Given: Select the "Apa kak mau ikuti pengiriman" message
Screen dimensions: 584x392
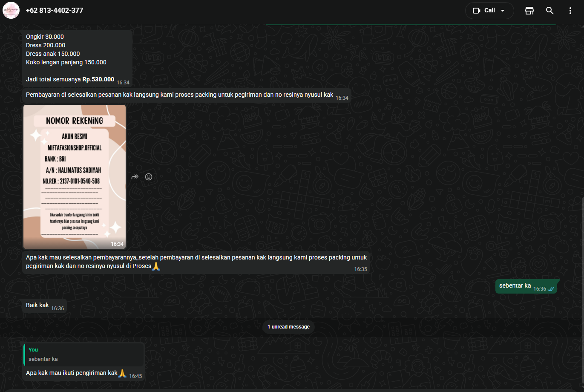Looking at the screenshot, I should coord(72,373).
